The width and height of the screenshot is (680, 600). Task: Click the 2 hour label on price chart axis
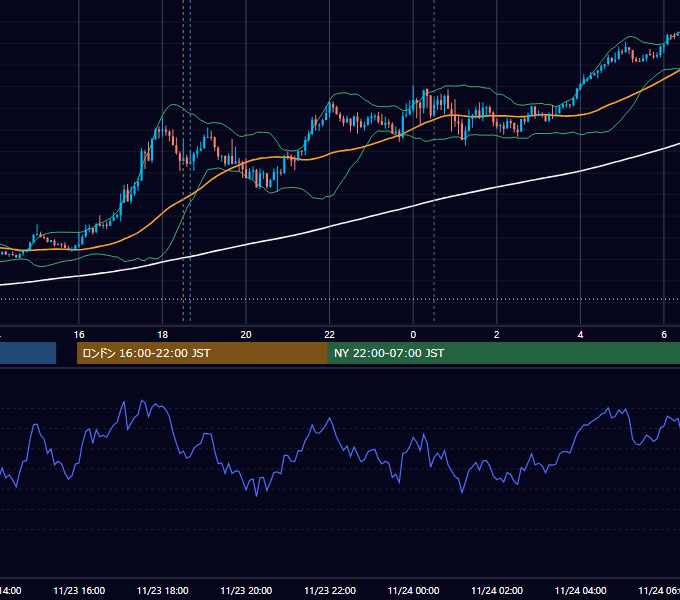click(497, 335)
